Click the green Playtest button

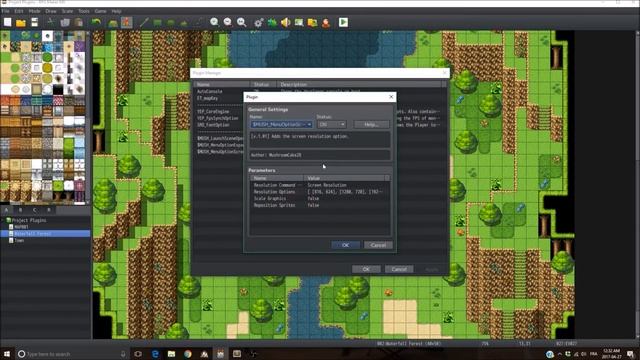pos(343,22)
